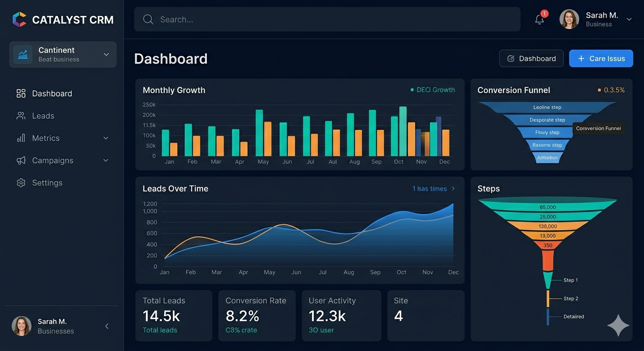
Task: Click the arrow next to 1 lsas times
Action: (x=453, y=189)
